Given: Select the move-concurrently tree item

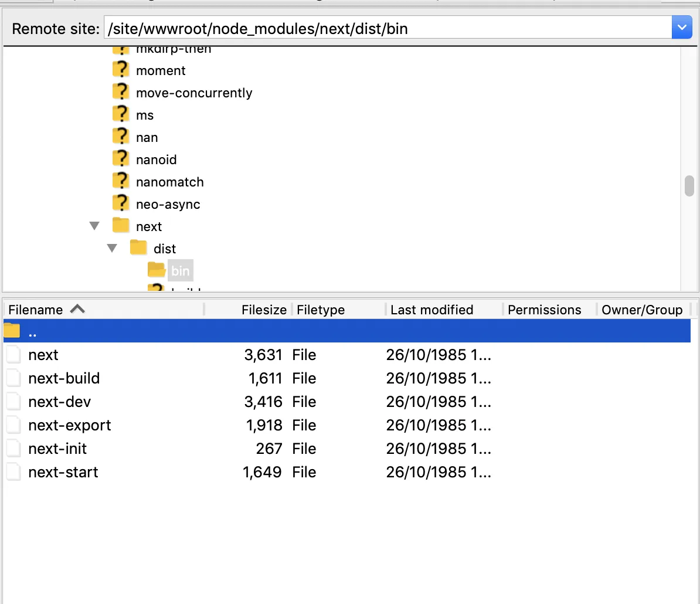Looking at the screenshot, I should click(194, 93).
